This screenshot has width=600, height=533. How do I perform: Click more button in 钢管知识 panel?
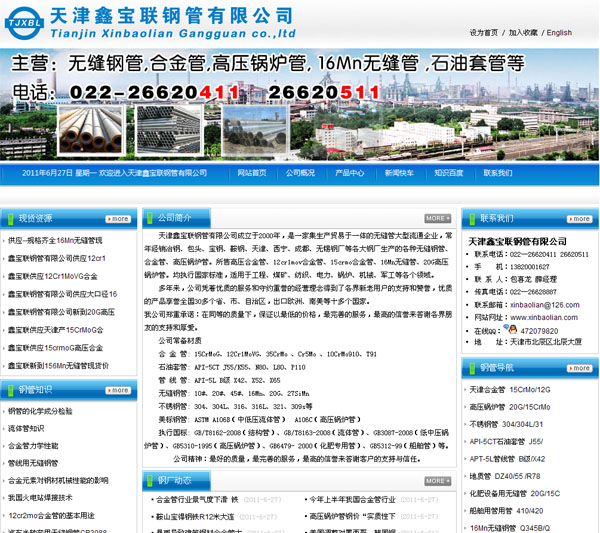(118, 390)
